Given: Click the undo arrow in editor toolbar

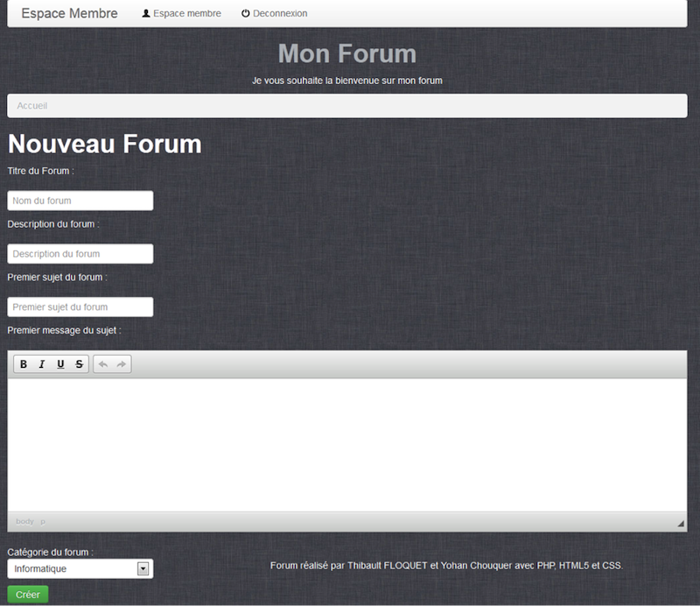Looking at the screenshot, I should pos(103,364).
